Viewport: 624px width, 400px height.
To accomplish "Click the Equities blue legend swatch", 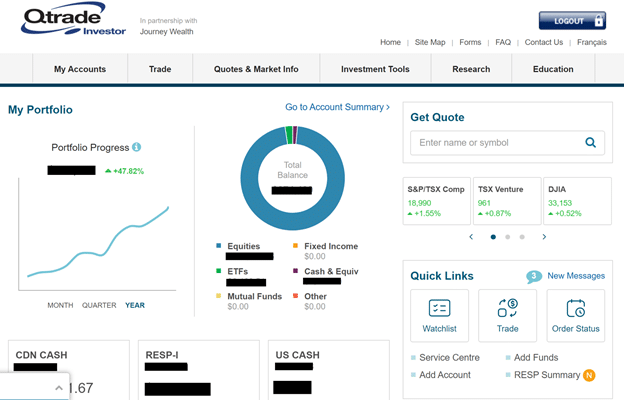I will coord(219,246).
